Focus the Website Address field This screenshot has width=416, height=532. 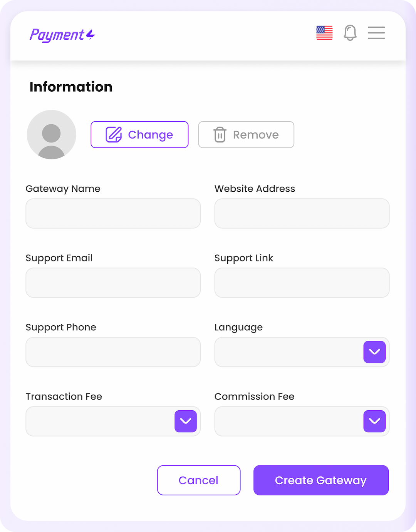point(302,213)
